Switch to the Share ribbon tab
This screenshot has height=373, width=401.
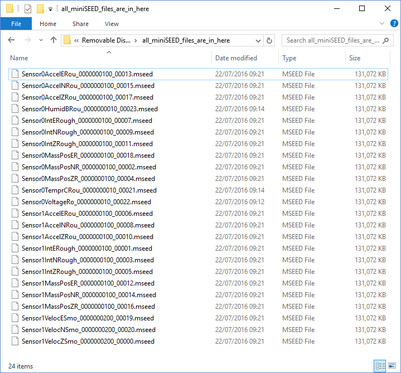pos(80,24)
